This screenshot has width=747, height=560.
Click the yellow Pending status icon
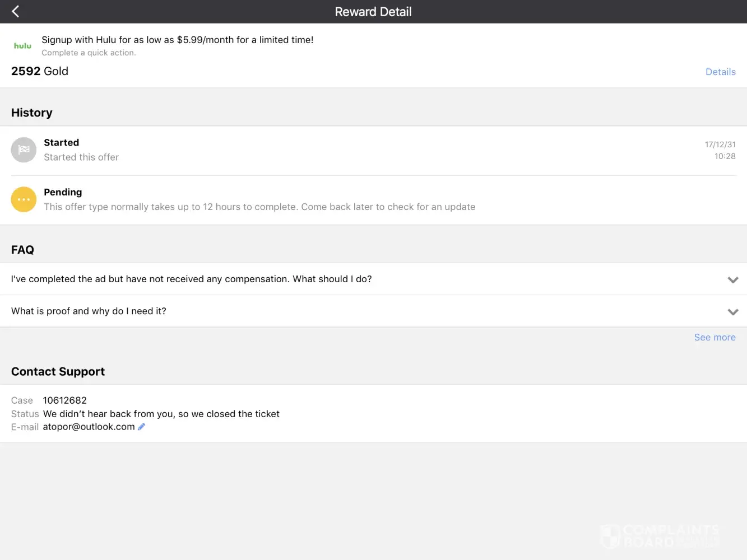click(24, 199)
